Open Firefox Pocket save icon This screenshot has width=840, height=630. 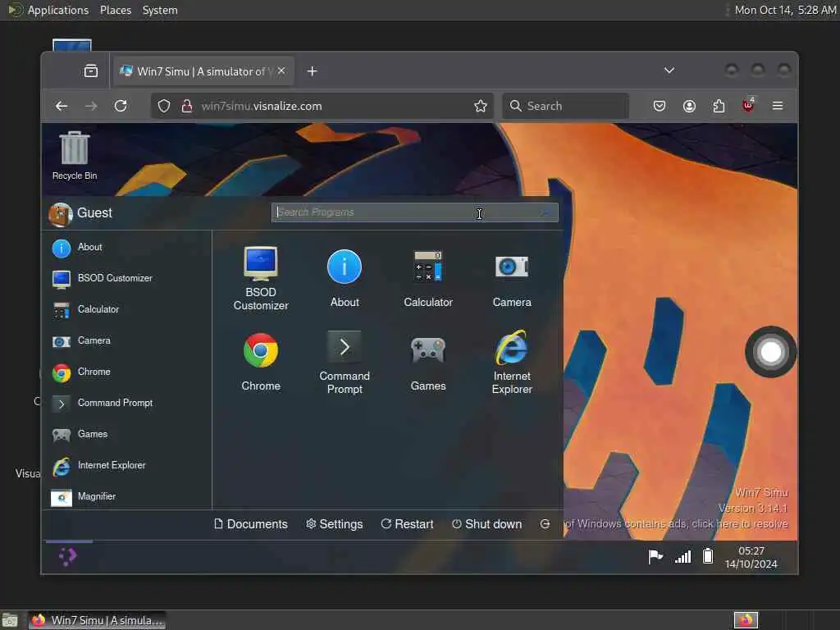click(660, 106)
